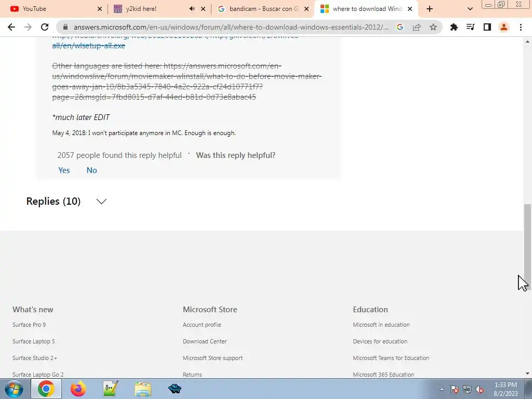532x399 pixels.
Task: Open the Account profile link
Action: pos(202,325)
